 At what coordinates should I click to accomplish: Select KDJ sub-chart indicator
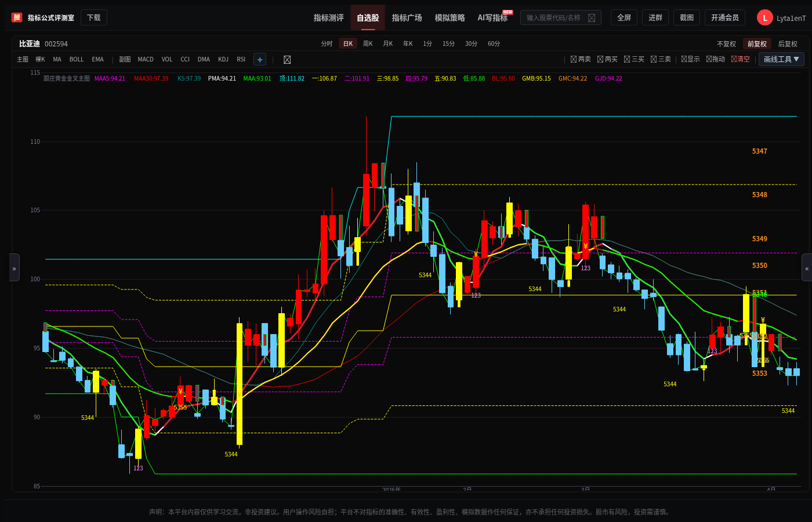[x=223, y=59]
